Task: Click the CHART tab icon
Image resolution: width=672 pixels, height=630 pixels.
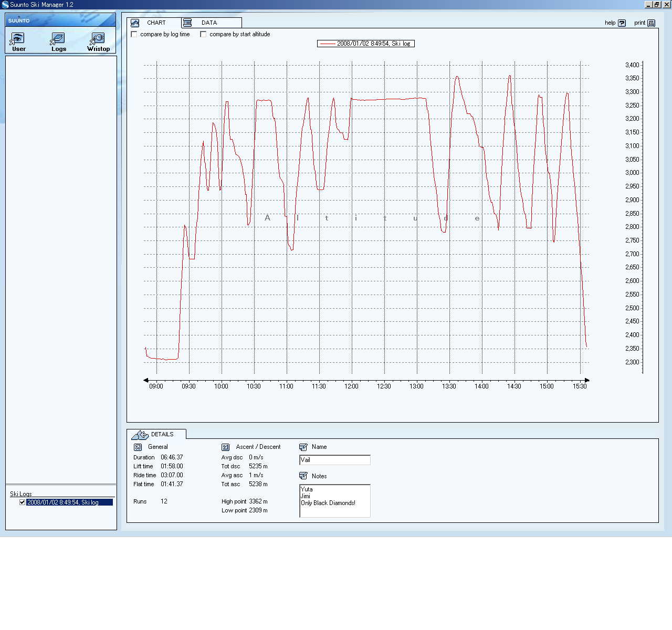Action: click(x=135, y=23)
